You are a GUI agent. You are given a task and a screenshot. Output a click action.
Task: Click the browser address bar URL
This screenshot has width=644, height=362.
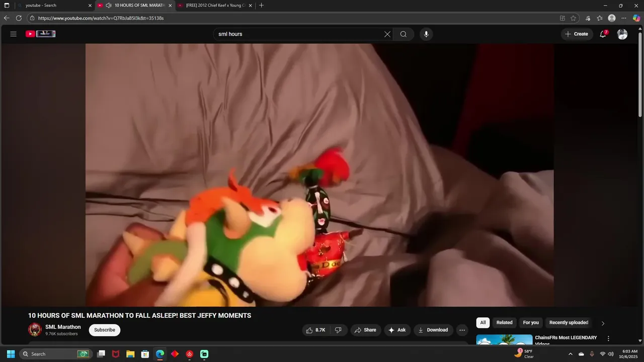click(x=101, y=18)
